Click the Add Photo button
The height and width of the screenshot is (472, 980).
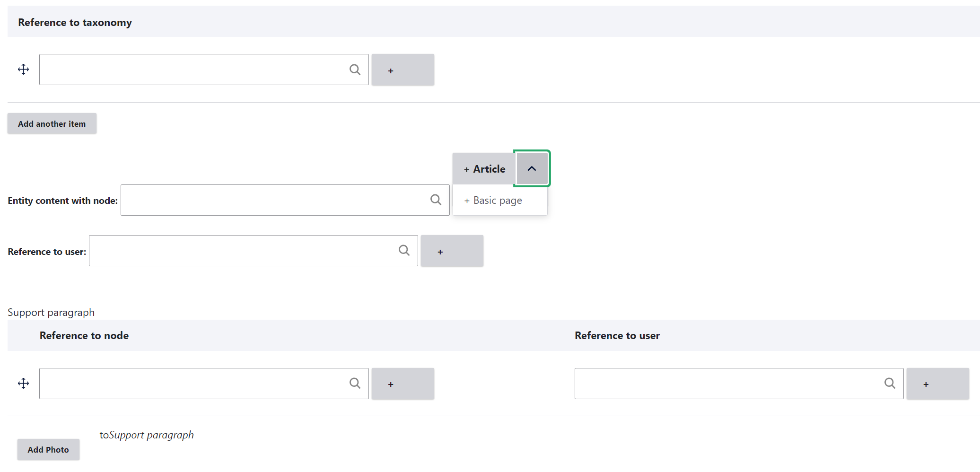coord(48,449)
